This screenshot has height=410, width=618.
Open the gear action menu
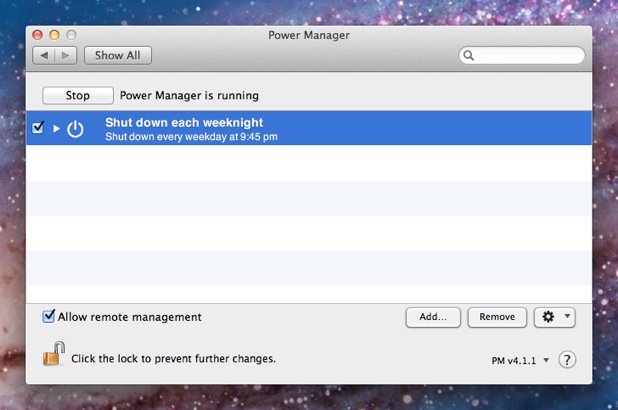[x=555, y=317]
